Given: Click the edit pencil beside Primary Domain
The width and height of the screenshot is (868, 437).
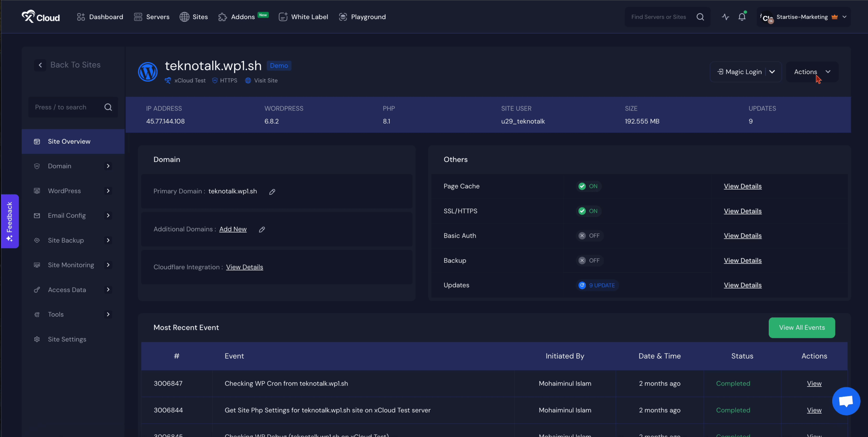Looking at the screenshot, I should pos(272,192).
